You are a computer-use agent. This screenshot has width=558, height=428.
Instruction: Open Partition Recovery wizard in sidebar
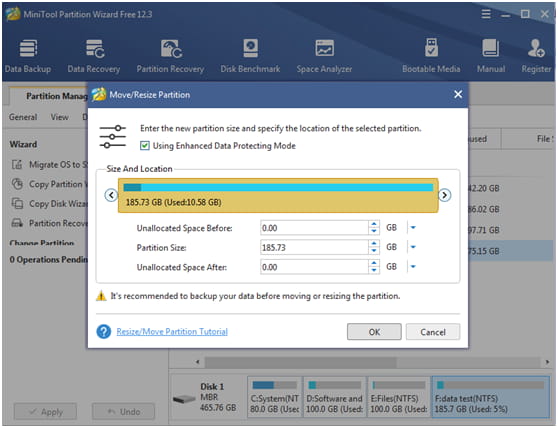click(x=50, y=223)
